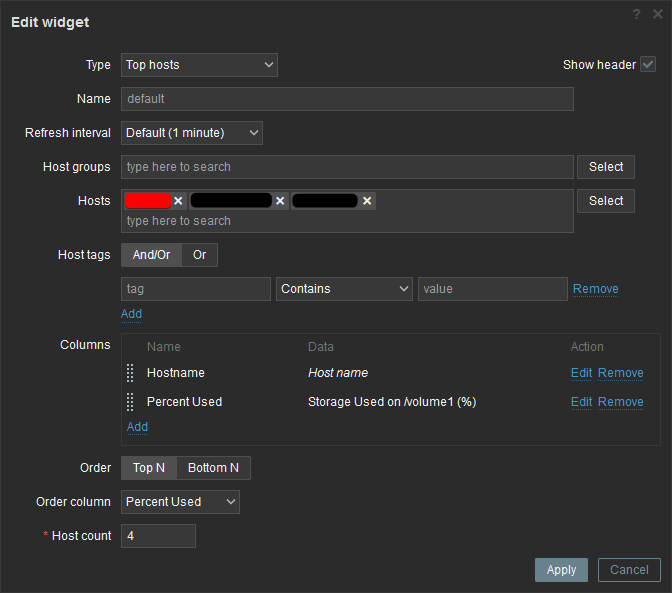
Task: Open the tag Contains operator dropdown
Action: (345, 289)
